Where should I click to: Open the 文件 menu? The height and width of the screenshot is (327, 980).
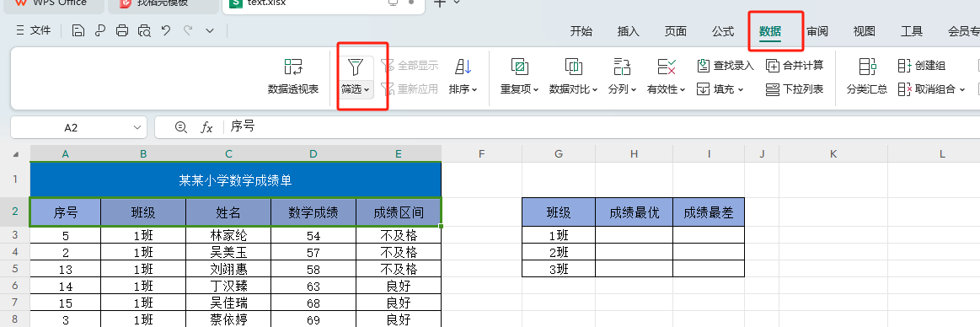click(x=33, y=30)
